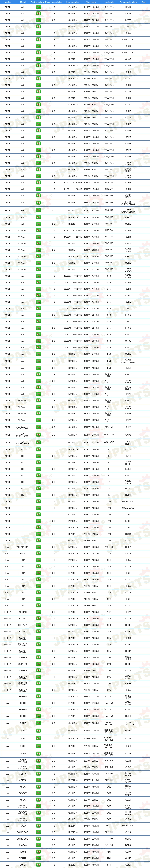
Task: Click the body code '710, 711'
Action: tap(109, 547)
